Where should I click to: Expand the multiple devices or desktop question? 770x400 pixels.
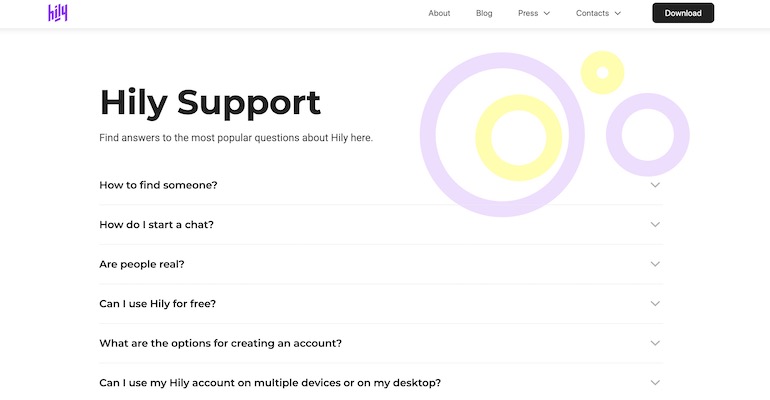tap(270, 382)
